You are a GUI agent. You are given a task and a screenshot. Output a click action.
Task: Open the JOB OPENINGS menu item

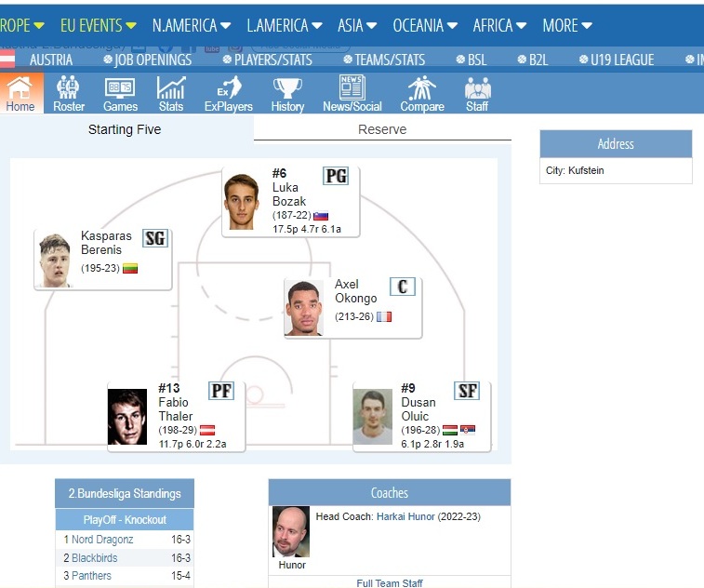[153, 60]
